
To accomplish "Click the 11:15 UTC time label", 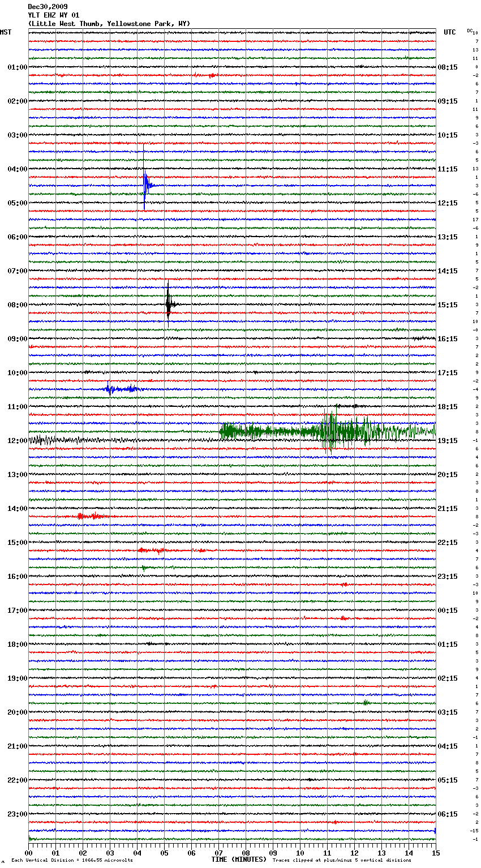I will (448, 169).
